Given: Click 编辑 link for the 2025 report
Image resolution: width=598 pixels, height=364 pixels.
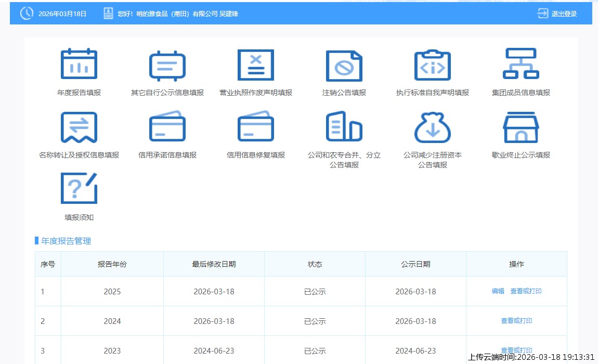Looking at the screenshot, I should [498, 291].
